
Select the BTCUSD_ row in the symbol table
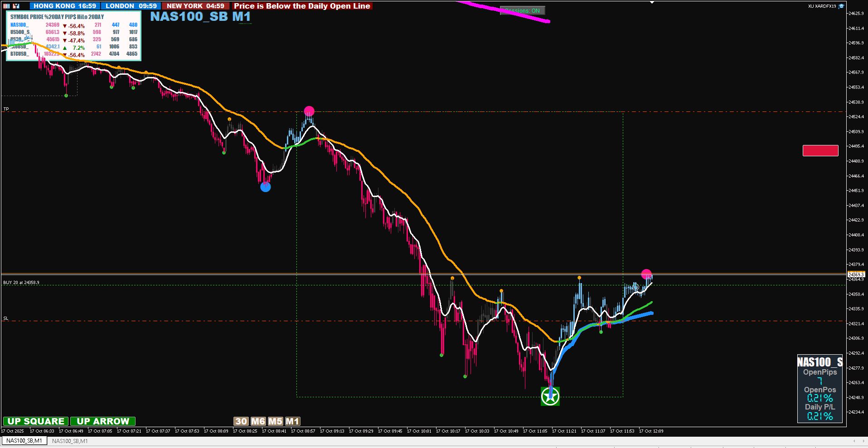tap(73, 54)
